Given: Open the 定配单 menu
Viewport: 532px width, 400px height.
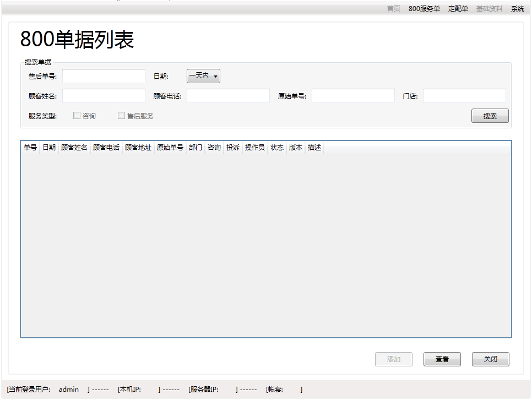Looking at the screenshot, I should coord(458,9).
